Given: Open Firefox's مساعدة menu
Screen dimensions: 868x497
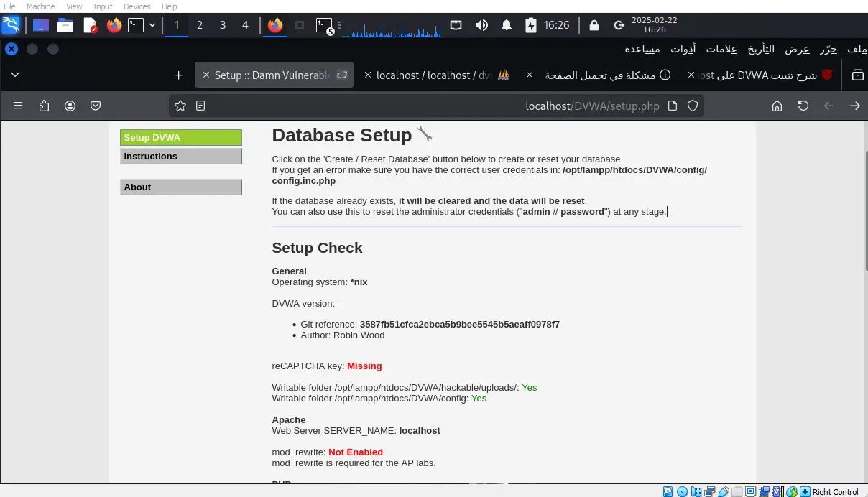Looking at the screenshot, I should [642, 49].
